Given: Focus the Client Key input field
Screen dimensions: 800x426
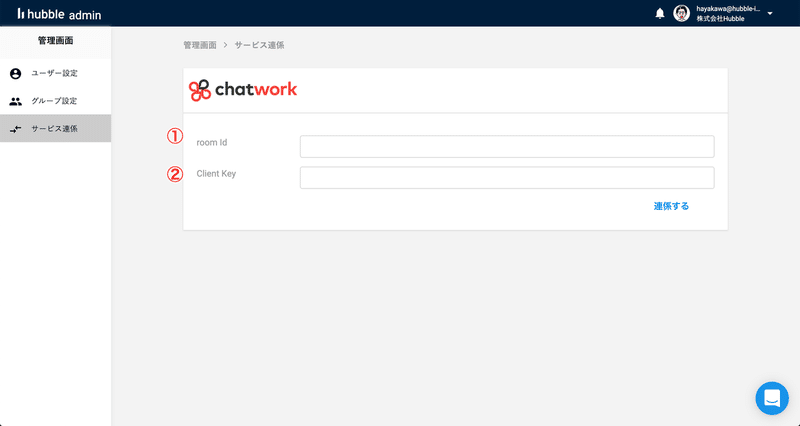Looking at the screenshot, I should [x=507, y=178].
